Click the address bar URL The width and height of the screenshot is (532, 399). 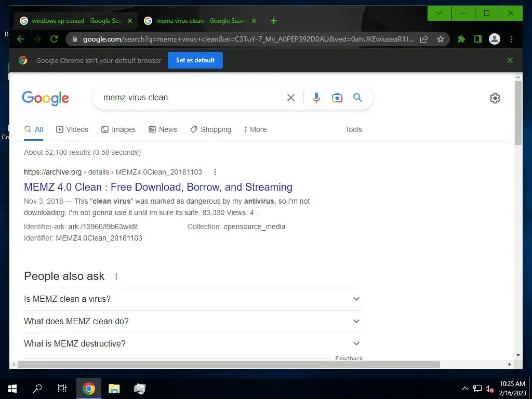pos(248,39)
